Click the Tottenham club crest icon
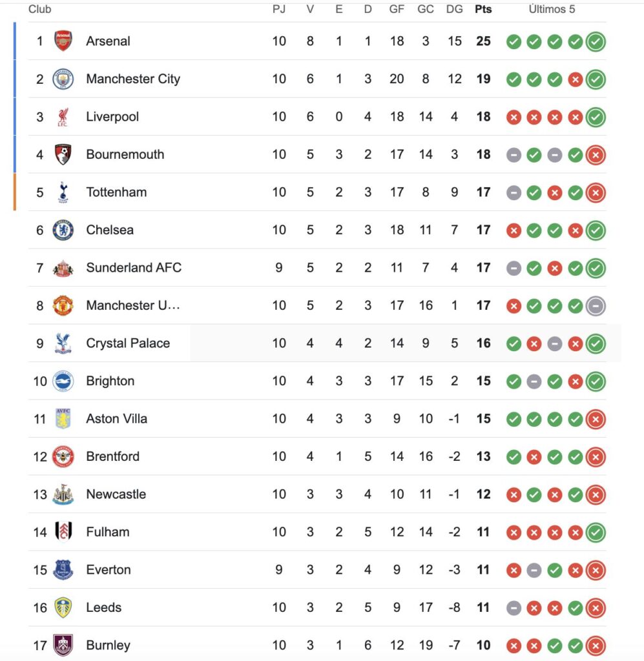The image size is (644, 661). click(63, 192)
